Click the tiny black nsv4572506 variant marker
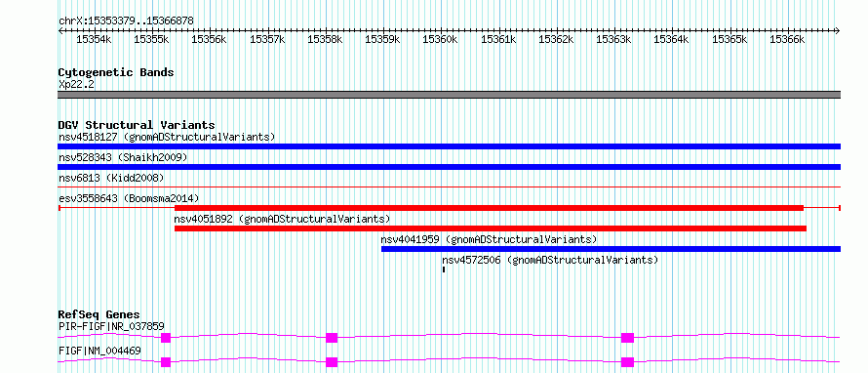The image size is (868, 373). [444, 269]
